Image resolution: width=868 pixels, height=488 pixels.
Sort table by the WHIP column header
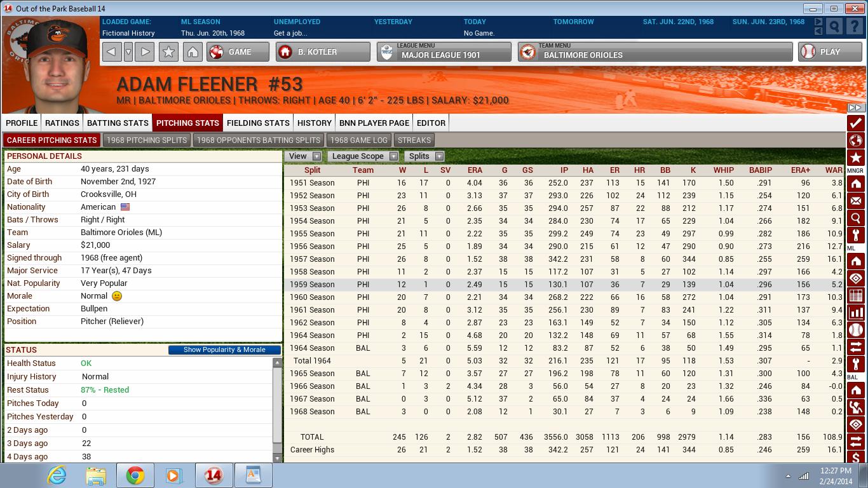coord(723,170)
